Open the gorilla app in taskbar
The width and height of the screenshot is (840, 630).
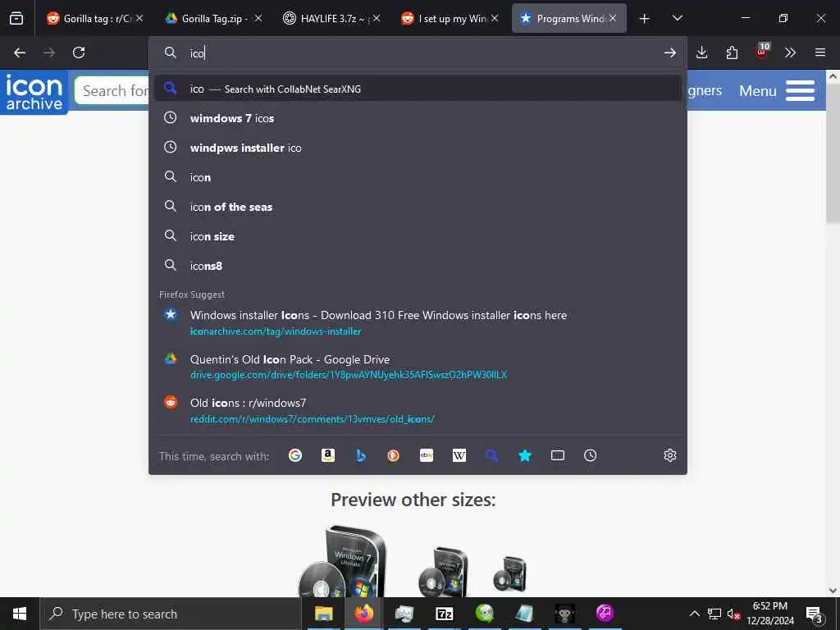(564, 614)
